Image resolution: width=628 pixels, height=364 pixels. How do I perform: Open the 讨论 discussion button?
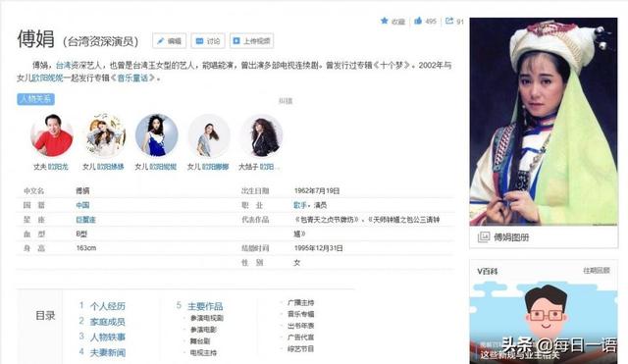208,41
